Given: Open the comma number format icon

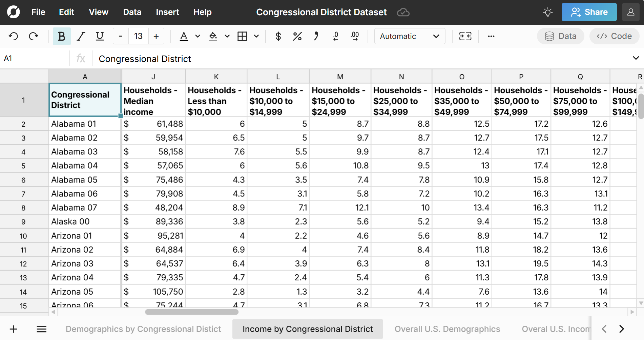Looking at the screenshot, I should [x=316, y=36].
